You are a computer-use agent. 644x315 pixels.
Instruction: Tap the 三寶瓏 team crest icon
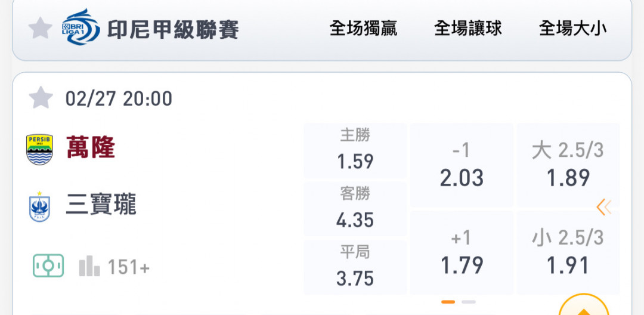39,206
